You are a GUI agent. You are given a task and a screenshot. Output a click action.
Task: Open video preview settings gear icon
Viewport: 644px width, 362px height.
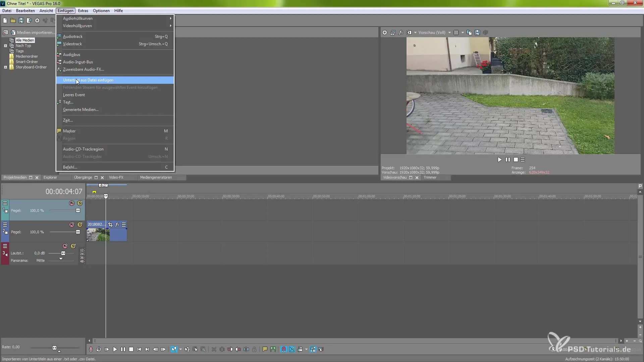(385, 33)
